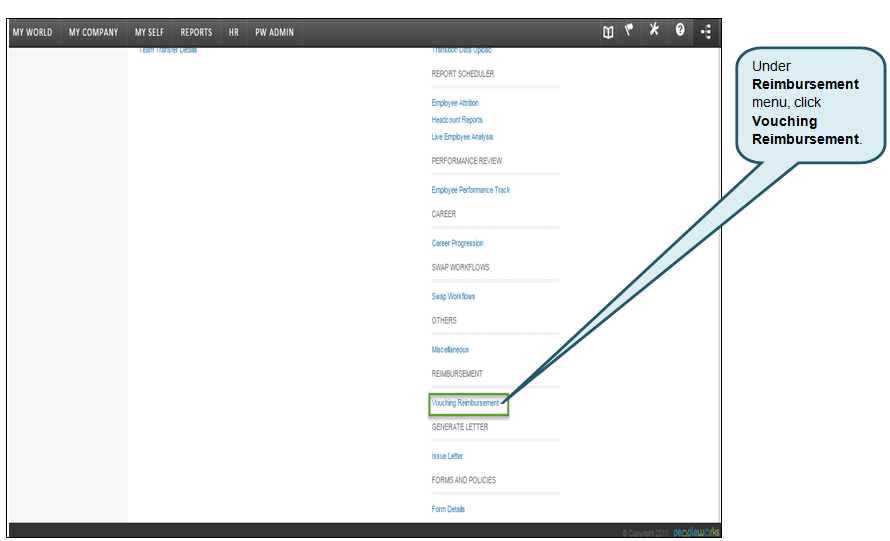Click Live Employee Analysis link
This screenshot has width=890, height=541.
tap(462, 137)
